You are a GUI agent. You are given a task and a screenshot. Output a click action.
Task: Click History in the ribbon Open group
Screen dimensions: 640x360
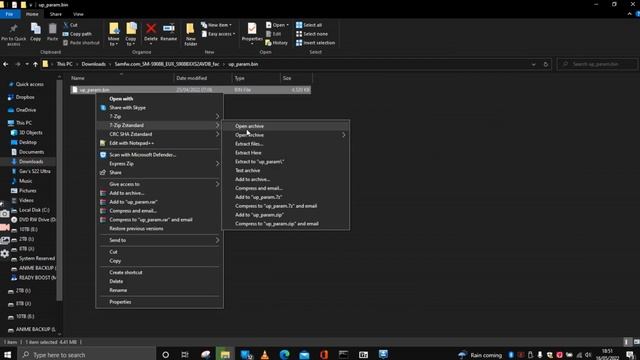coord(277,43)
